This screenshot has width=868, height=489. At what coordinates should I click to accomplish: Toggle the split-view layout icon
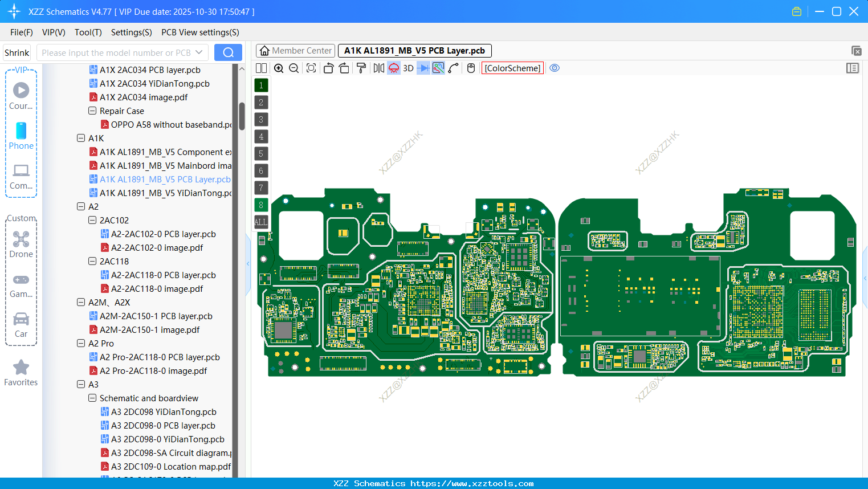tap(260, 67)
